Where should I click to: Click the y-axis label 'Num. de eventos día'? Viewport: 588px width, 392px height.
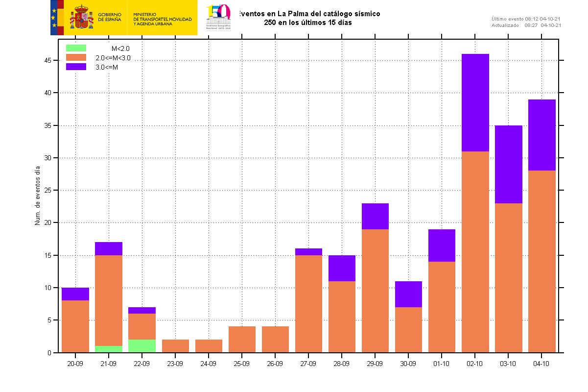pyautogui.click(x=37, y=196)
